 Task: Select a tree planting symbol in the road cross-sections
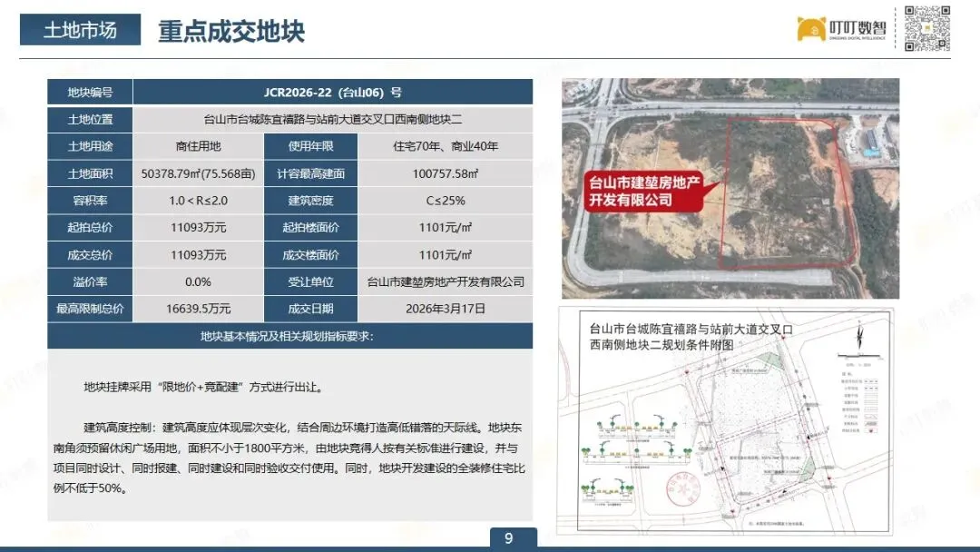(x=614, y=425)
